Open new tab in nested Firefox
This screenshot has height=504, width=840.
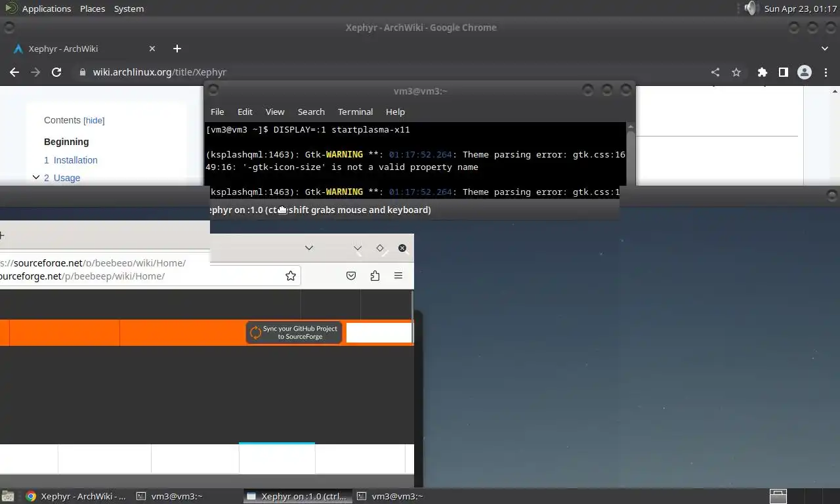coord(2,235)
